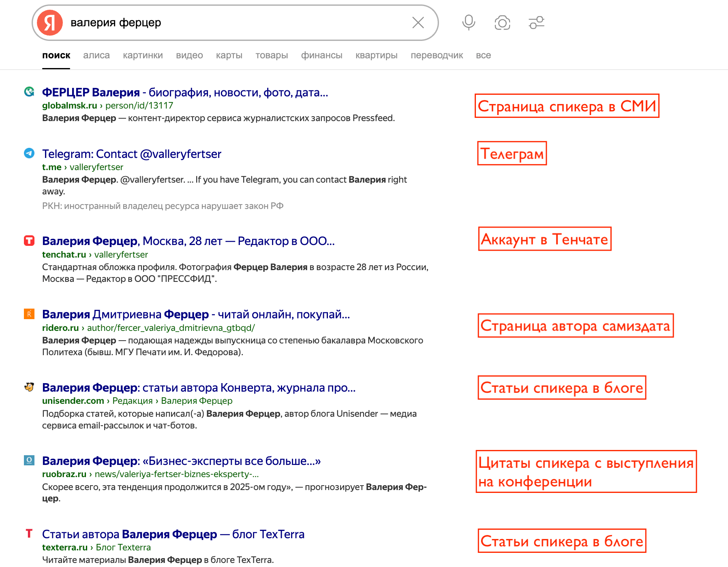Image resolution: width=728 pixels, height=567 pixels.
Task: Open the все tab
Action: (483, 55)
